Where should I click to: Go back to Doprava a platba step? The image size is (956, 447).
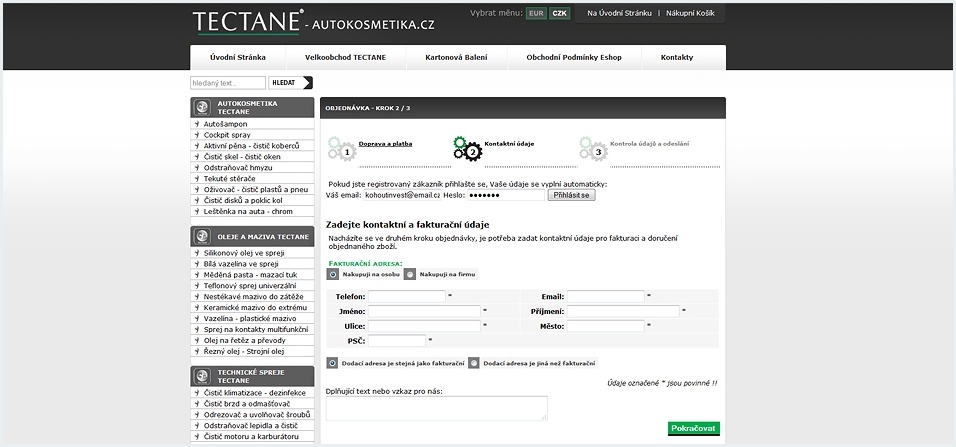point(385,144)
